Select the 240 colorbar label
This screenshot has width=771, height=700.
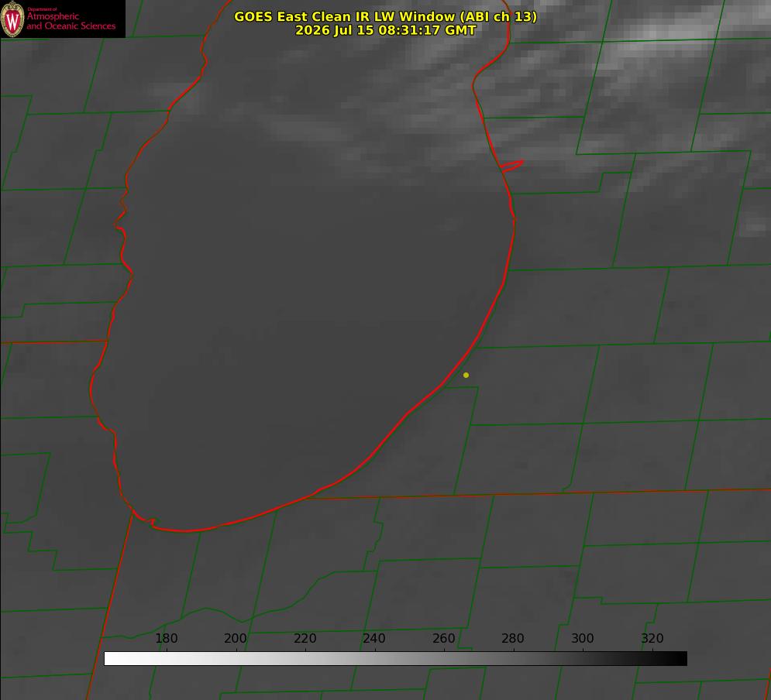[x=374, y=638]
